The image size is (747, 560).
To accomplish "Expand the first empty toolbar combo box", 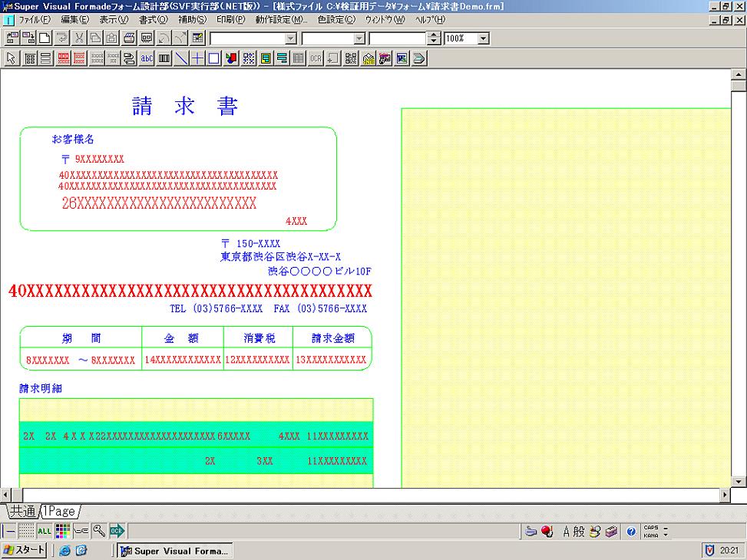I will [x=290, y=38].
